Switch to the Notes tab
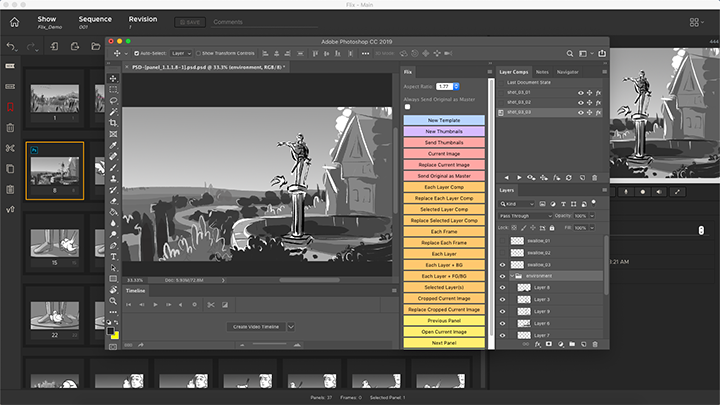Image resolution: width=720 pixels, height=405 pixels. 541,72
